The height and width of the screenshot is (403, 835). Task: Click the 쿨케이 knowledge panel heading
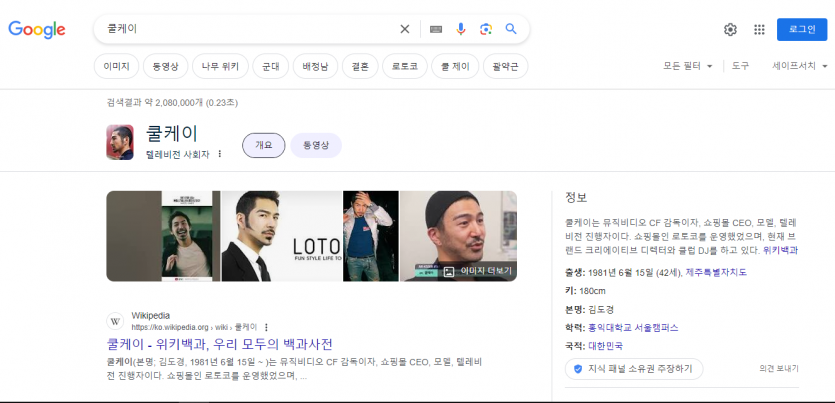171,134
